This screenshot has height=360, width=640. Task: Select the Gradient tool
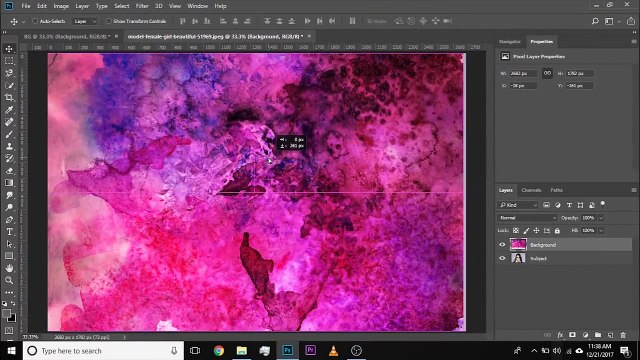(9, 183)
